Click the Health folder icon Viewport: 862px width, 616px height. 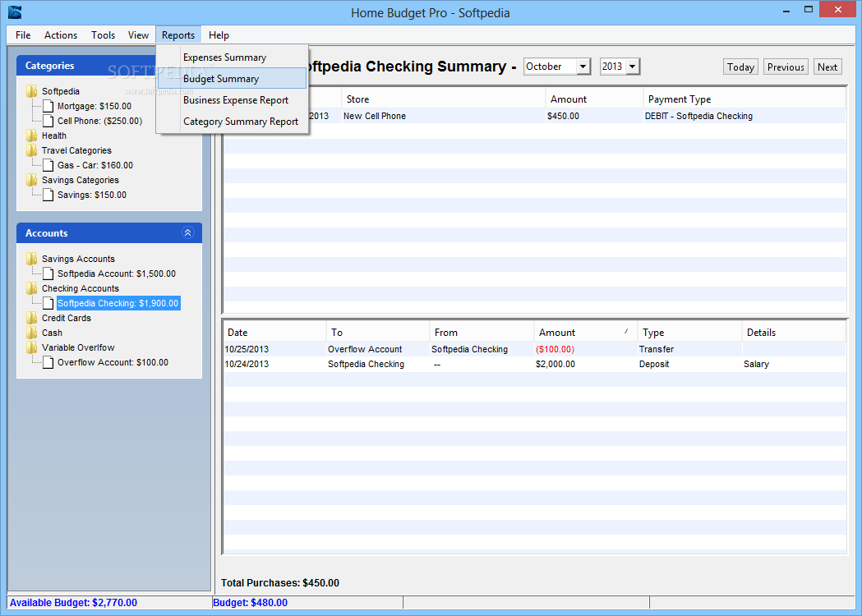pyautogui.click(x=31, y=136)
